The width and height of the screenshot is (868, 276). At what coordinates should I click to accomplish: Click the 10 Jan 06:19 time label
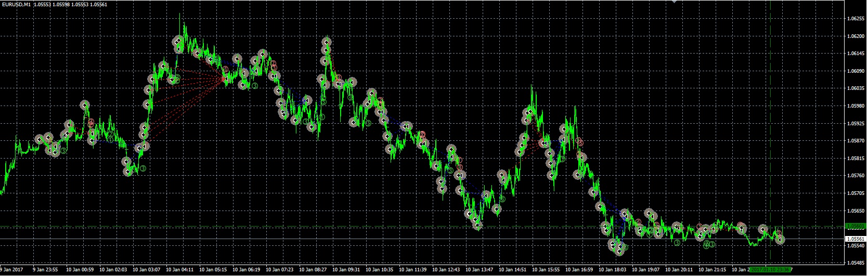point(247,270)
